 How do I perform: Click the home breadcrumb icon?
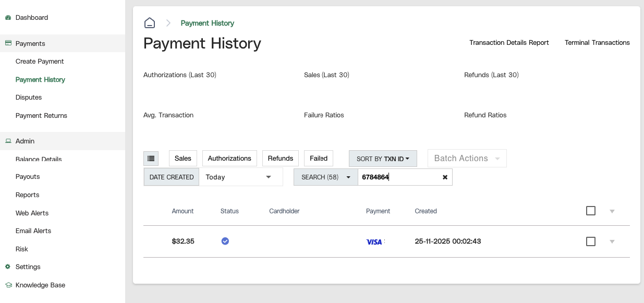click(x=150, y=22)
